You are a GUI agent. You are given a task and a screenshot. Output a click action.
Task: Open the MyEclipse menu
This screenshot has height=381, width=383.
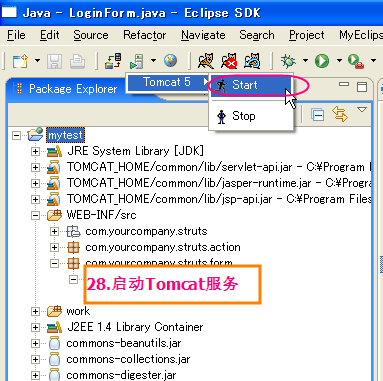point(361,35)
